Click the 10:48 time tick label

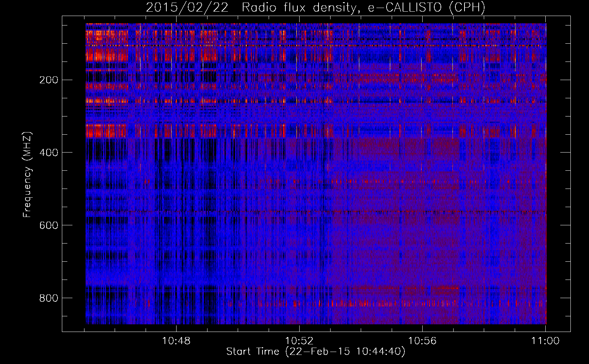[176, 341]
